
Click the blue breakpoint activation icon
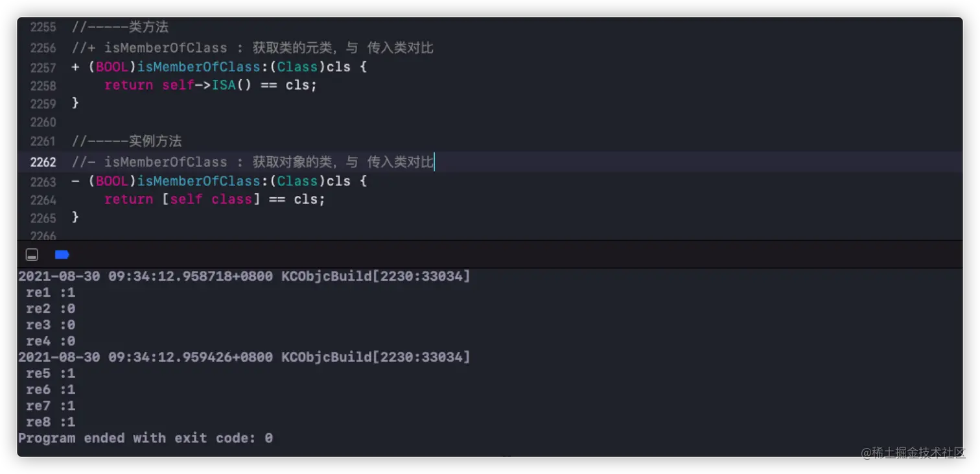(x=62, y=255)
